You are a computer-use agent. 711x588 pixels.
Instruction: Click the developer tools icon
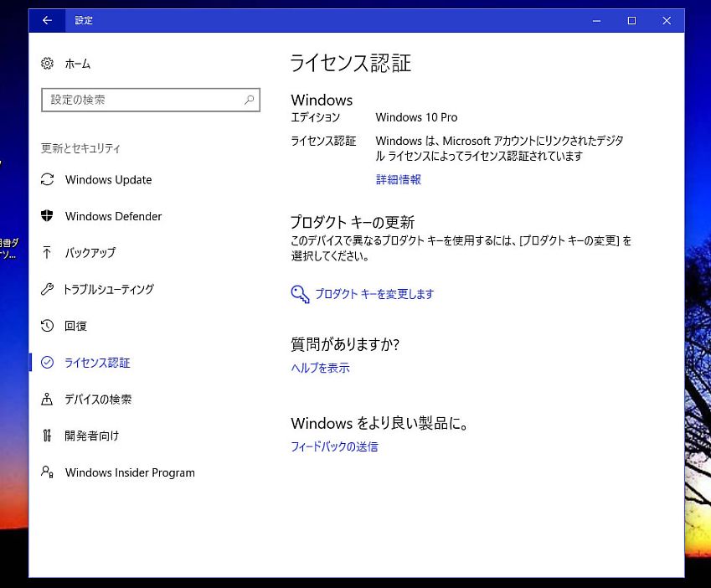pos(47,436)
